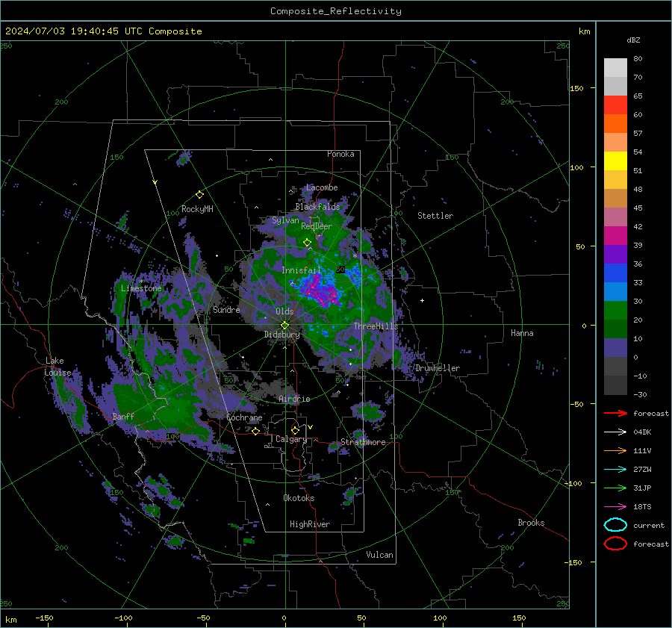Click the RockyMH label
The width and height of the screenshot is (672, 628).
pos(197,209)
